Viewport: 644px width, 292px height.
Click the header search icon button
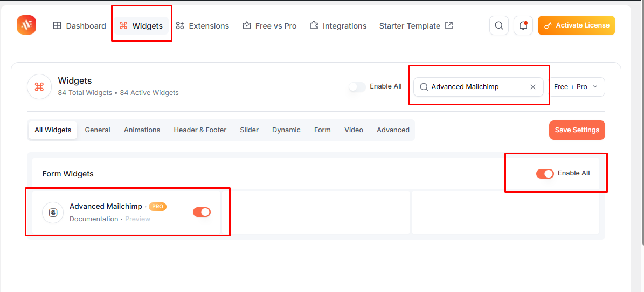click(499, 25)
